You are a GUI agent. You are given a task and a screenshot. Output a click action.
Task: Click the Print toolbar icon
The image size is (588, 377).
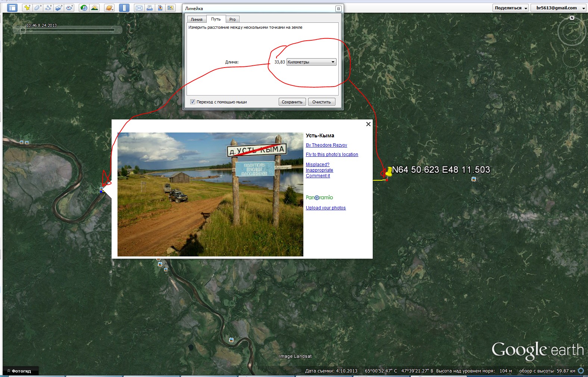tap(150, 8)
